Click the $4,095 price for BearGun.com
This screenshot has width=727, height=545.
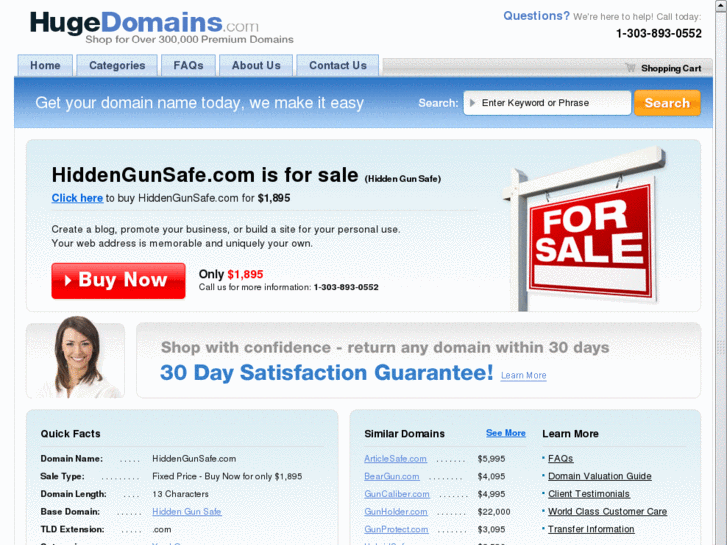pyautogui.click(x=491, y=476)
